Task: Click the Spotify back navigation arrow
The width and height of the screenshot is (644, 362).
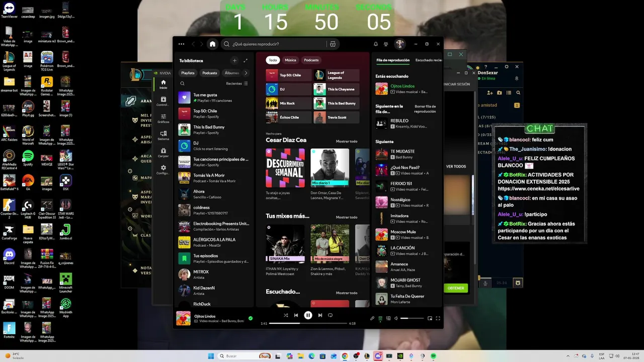Action: [x=193, y=44]
